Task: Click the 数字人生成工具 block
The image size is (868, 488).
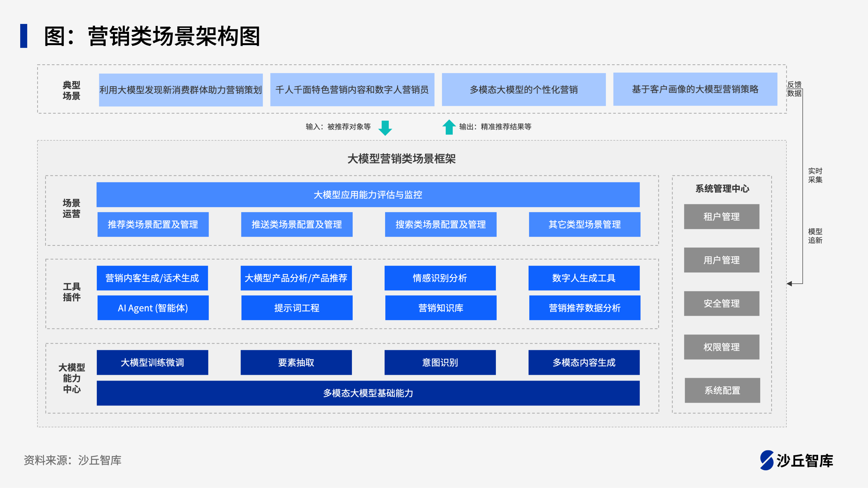Action: (x=584, y=278)
